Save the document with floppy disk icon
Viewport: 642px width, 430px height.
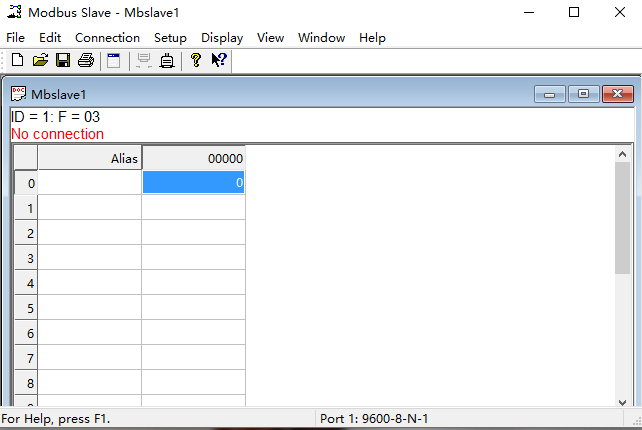coord(63,60)
